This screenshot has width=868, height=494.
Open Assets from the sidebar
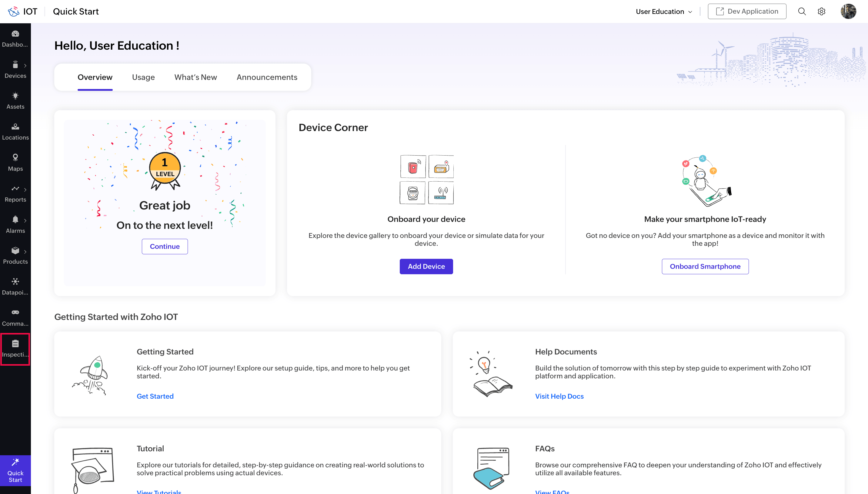click(x=15, y=100)
